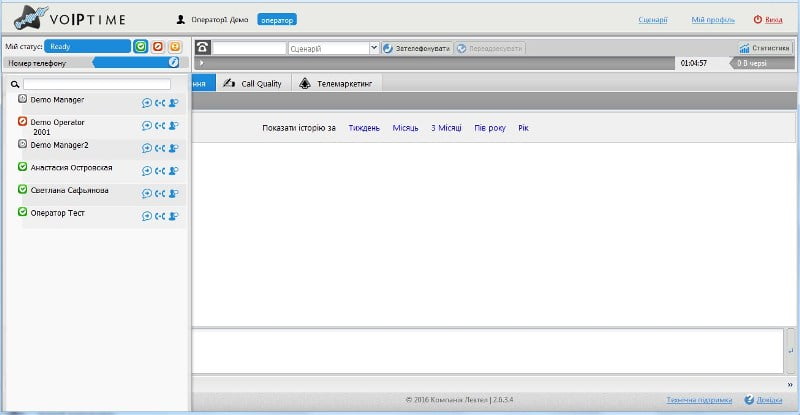Viewport: 800px width, 415px height.
Task: Click user icon beside Оператор Тест
Action: click(173, 216)
